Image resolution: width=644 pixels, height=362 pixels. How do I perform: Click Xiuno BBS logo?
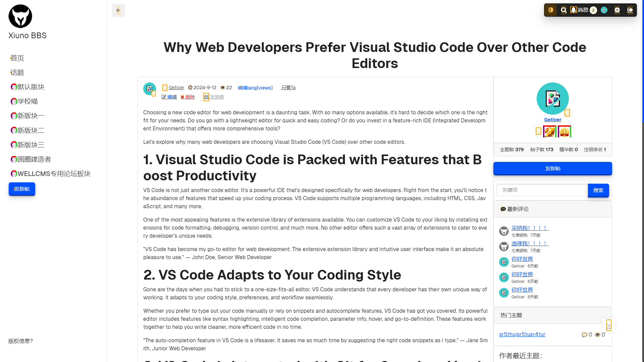pos(20,16)
